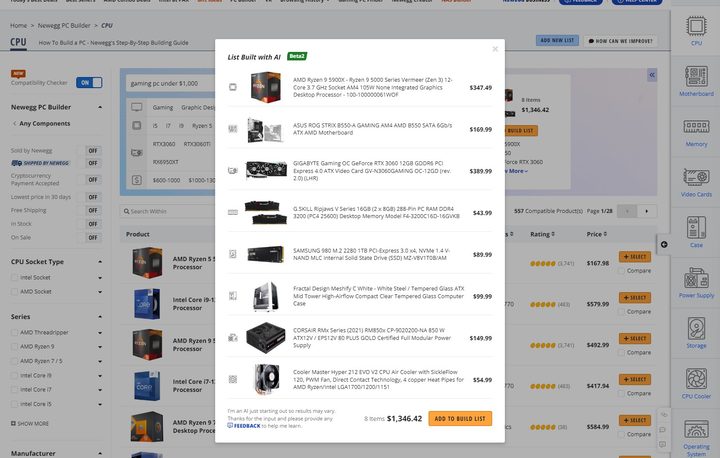720x458 pixels.
Task: Click dollar budget icon in AI prompt panel
Action: [x=136, y=180]
